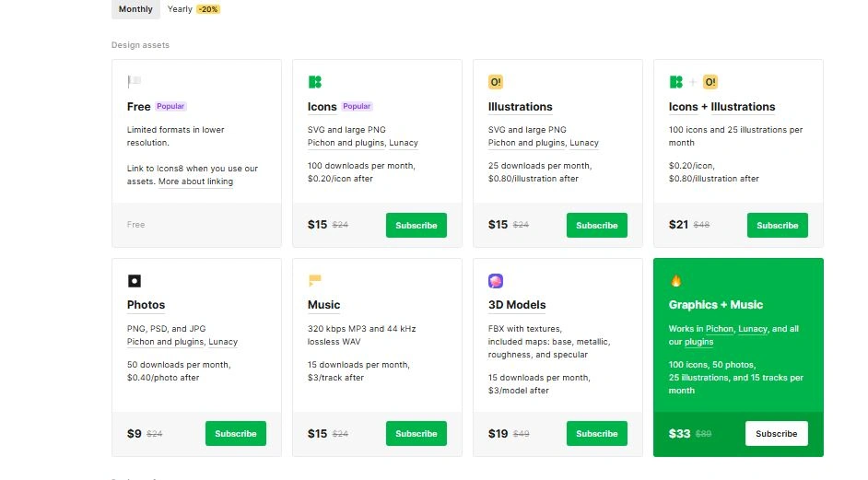Click the Graphics + Music flame icon
Image resolution: width=868 pixels, height=480 pixels.
coord(676,281)
